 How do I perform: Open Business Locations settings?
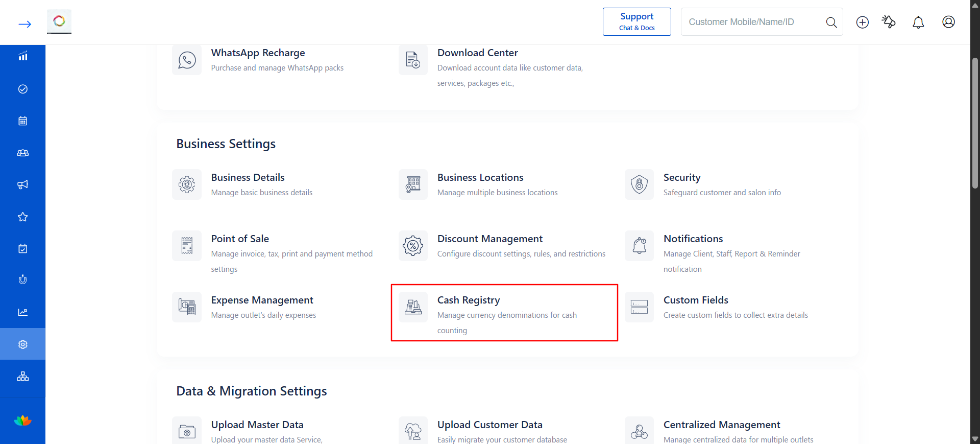pos(480,177)
